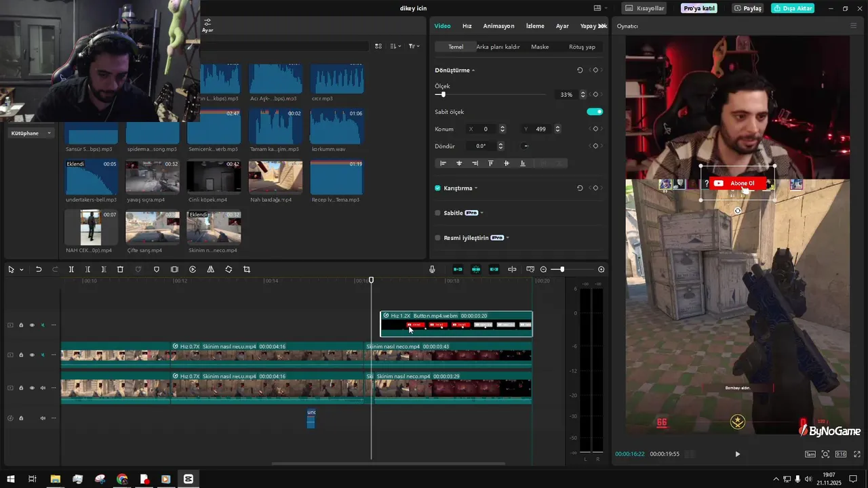868x488 pixels.
Task: Add a marker from the timeline toolbar
Action: pos(157,269)
